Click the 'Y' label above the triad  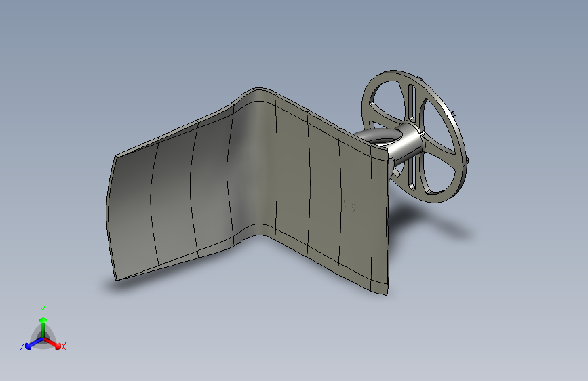coord(43,310)
